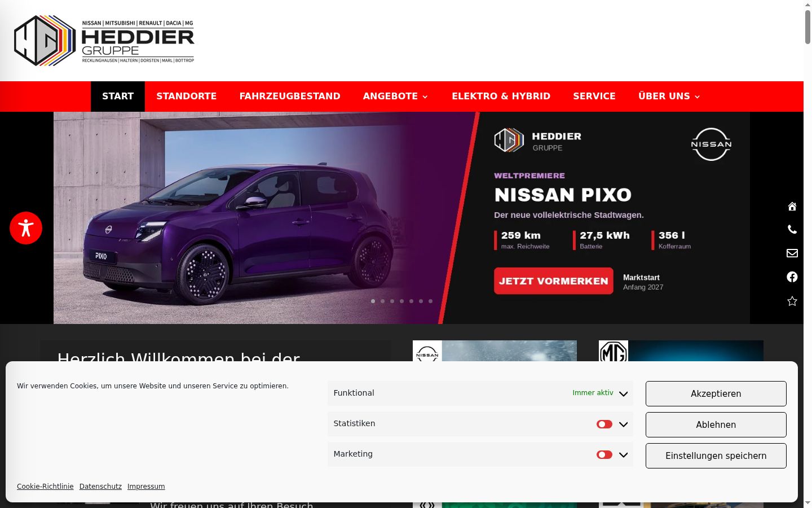Click the '259 km' range value
This screenshot has width=812, height=508.
tap(521, 235)
